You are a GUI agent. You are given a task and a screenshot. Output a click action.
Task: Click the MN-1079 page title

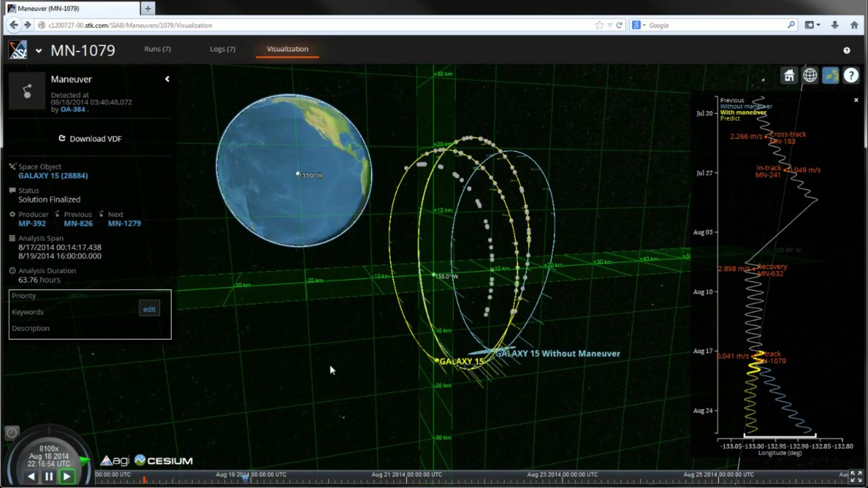pos(83,50)
